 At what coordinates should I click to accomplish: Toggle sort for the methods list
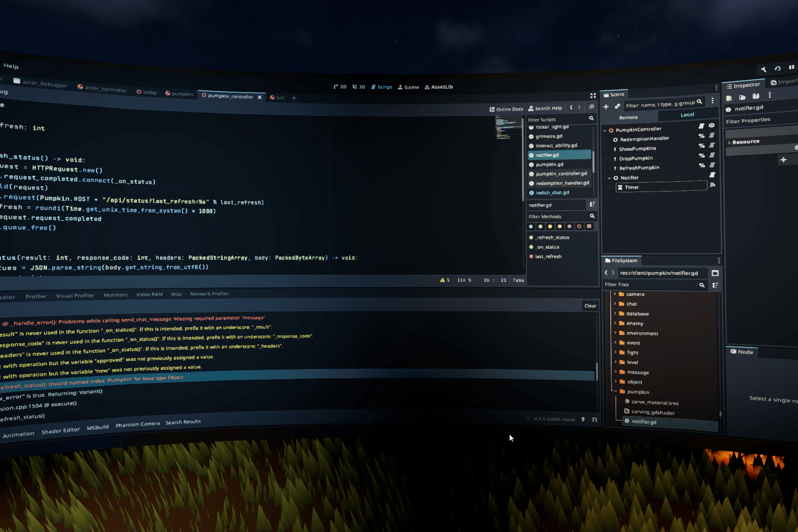592,205
